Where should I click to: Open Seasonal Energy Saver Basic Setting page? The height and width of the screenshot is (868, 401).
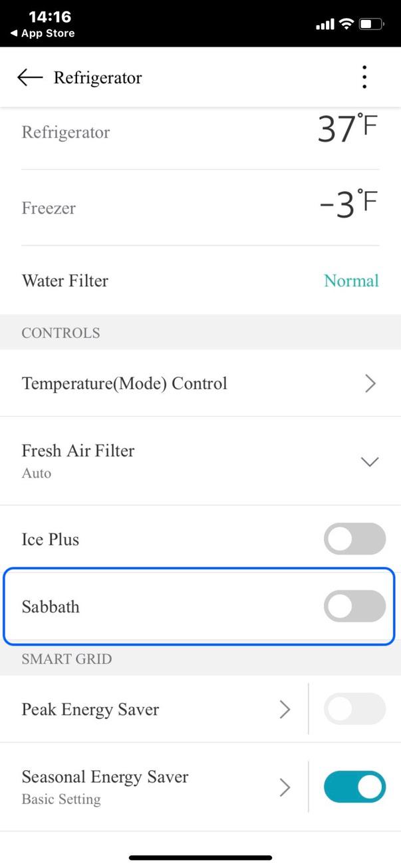[285, 786]
